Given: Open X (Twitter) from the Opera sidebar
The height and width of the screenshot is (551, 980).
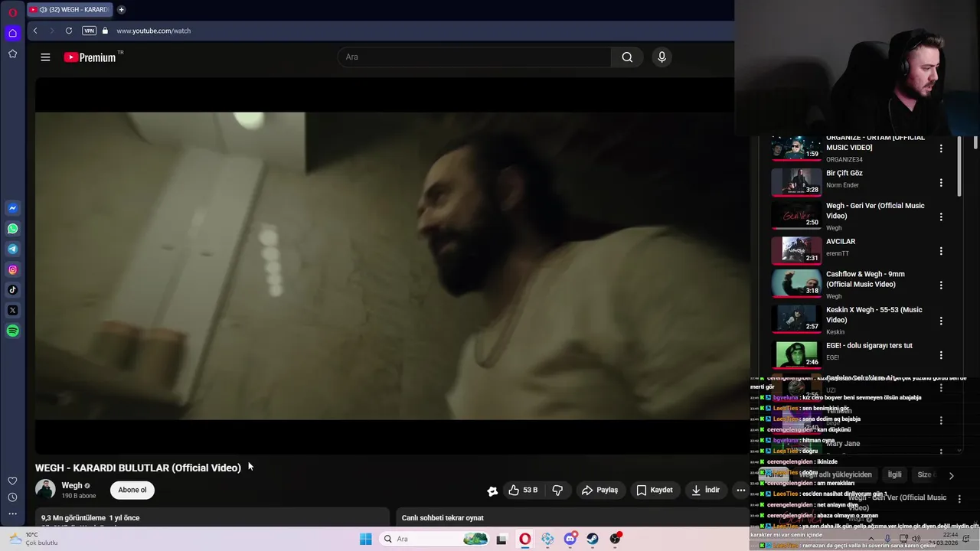Looking at the screenshot, I should (x=12, y=310).
